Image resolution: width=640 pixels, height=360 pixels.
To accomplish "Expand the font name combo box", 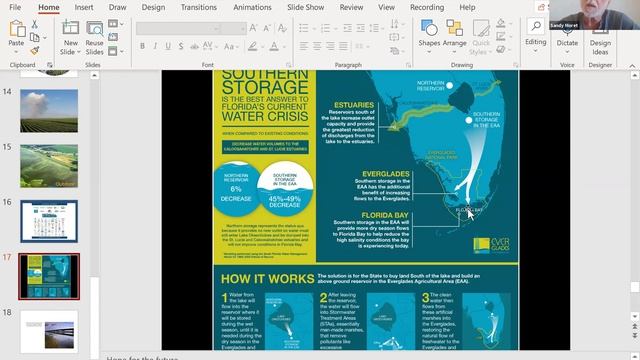I will (x=216, y=28).
